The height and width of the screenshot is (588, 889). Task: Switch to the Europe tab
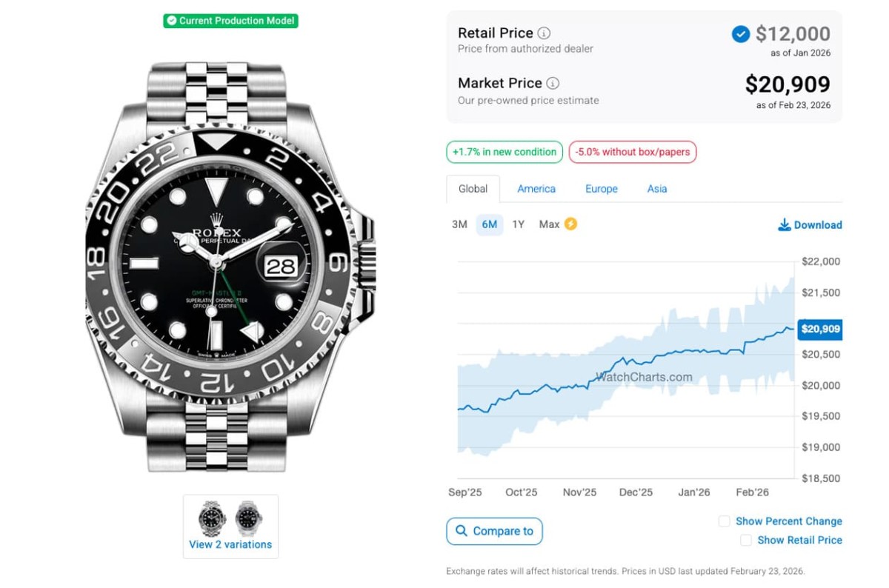tap(601, 189)
